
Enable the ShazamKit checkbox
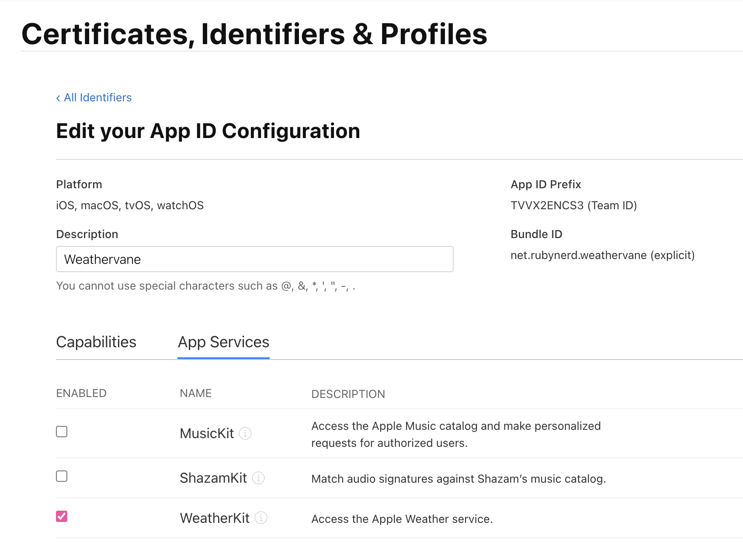(x=62, y=476)
